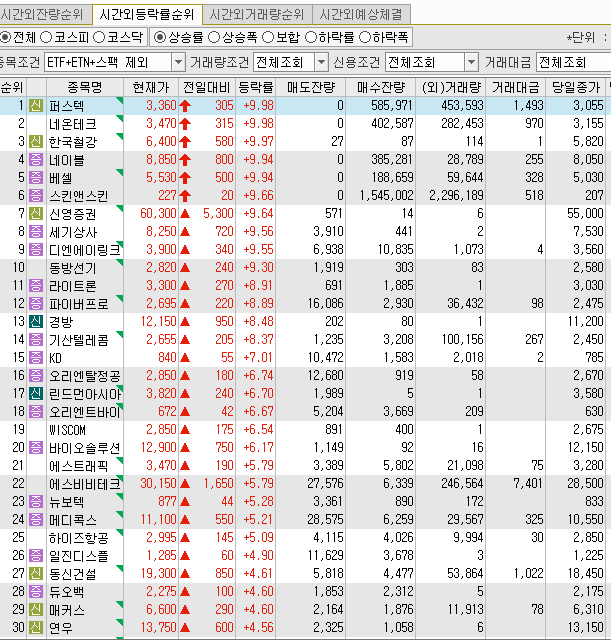Image resolution: width=611 pixels, height=640 pixels.
Task: Click the 증 badge on 오리엔탈정공 row
Action: point(36,376)
